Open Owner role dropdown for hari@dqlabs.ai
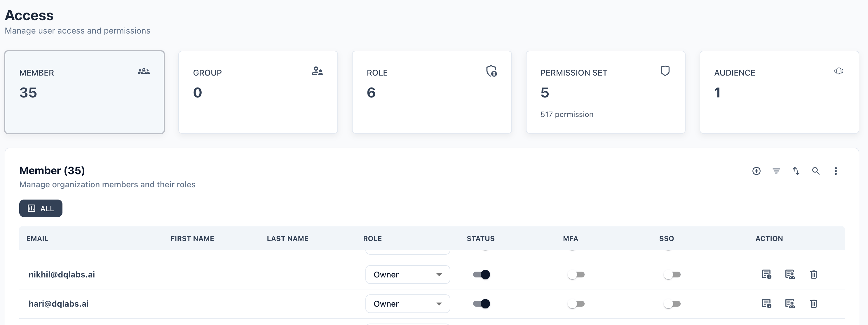Viewport: 868px width, 325px height. point(408,304)
